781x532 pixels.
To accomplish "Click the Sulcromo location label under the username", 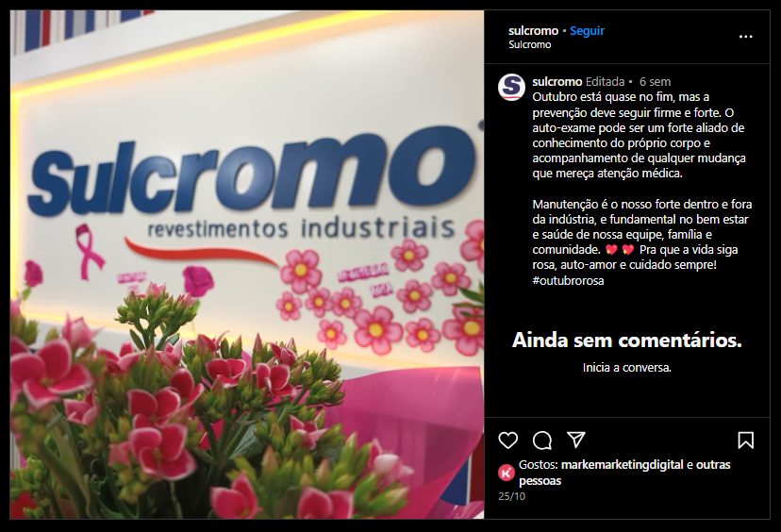I will pos(529,45).
